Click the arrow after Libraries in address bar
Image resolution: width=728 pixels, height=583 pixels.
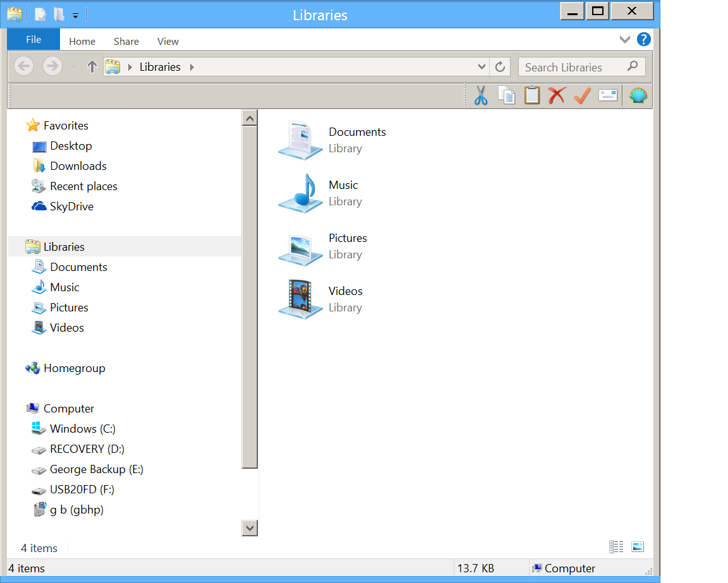191,67
